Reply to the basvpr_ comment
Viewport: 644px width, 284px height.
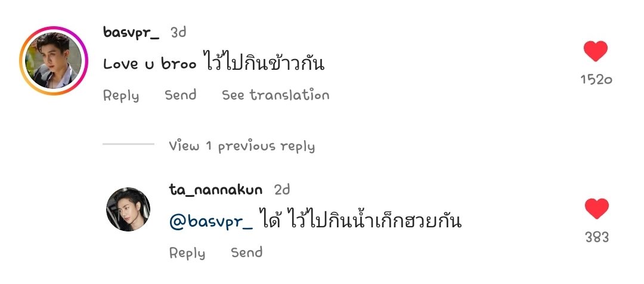coord(120,95)
